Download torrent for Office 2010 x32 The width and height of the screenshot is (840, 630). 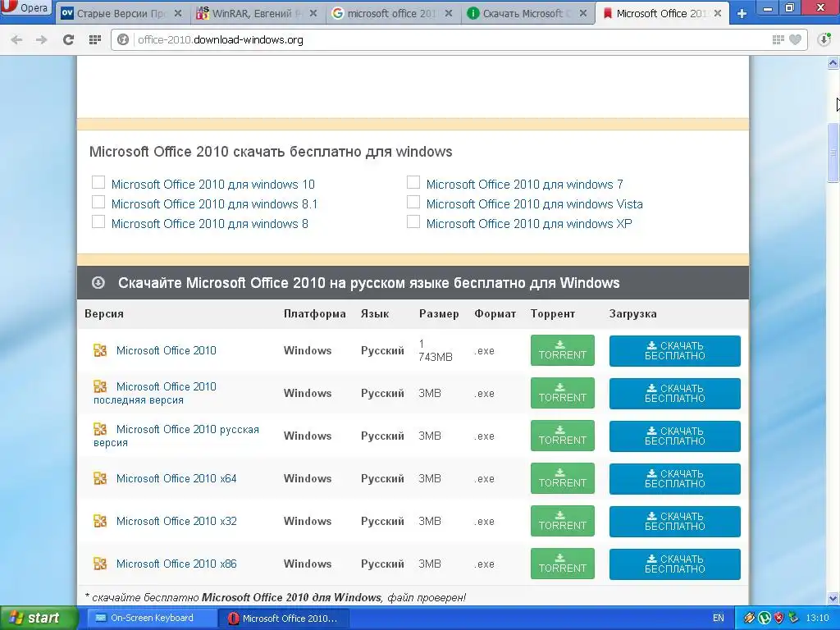pyautogui.click(x=563, y=521)
